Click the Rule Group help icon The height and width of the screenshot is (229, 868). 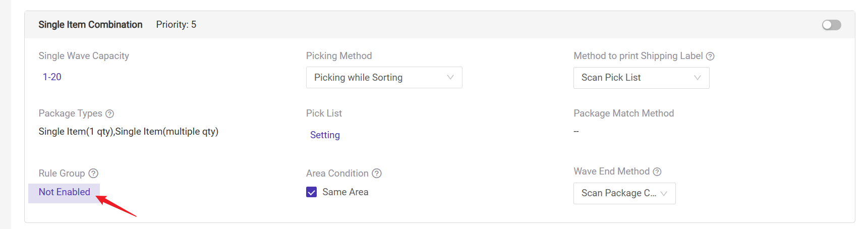point(93,174)
